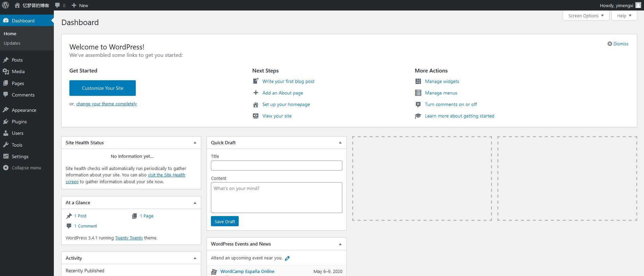Click the WordPress logo icon in admin bar
This screenshot has width=644, height=276.
pyautogui.click(x=5, y=5)
